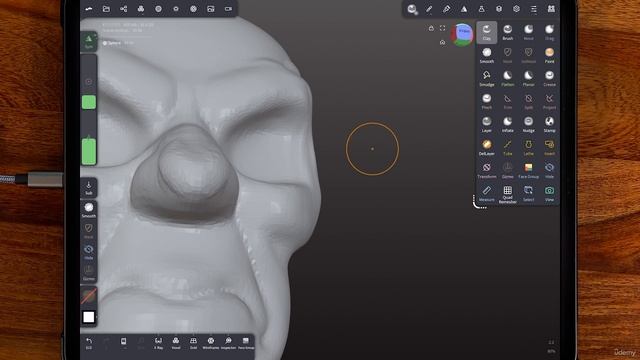Screen dimensions: 640x360
Task: Select the Inflate tool
Action: tap(507, 124)
